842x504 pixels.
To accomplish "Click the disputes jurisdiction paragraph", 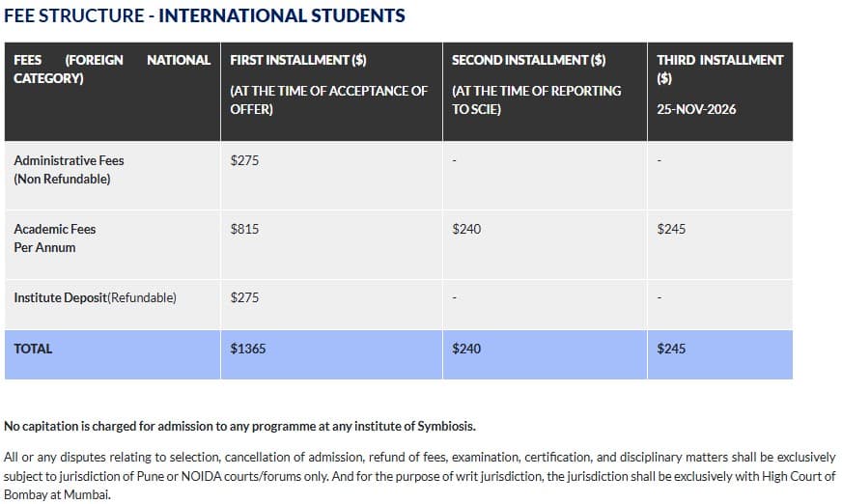I will click(x=420, y=475).
